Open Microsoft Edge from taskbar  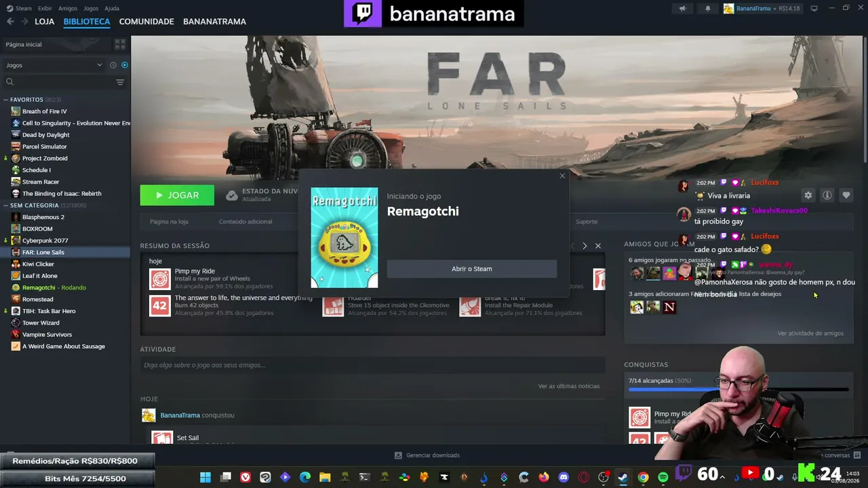tap(305, 477)
